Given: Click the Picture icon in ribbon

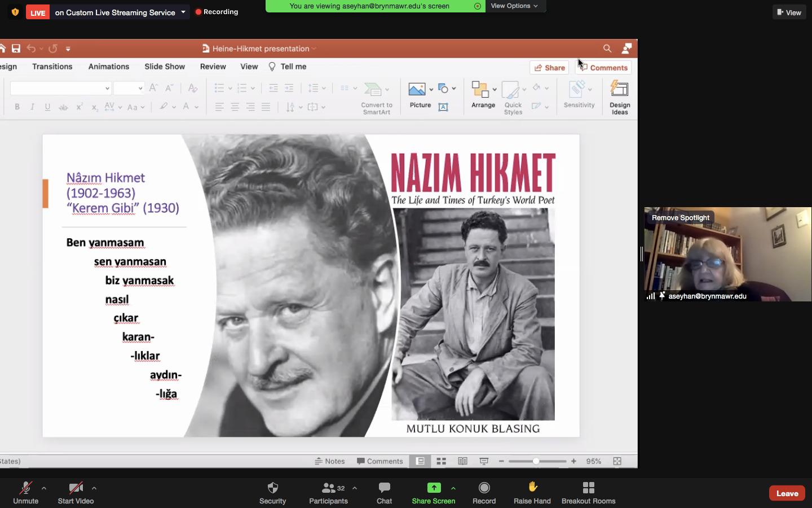Looking at the screenshot, I should pyautogui.click(x=417, y=89).
